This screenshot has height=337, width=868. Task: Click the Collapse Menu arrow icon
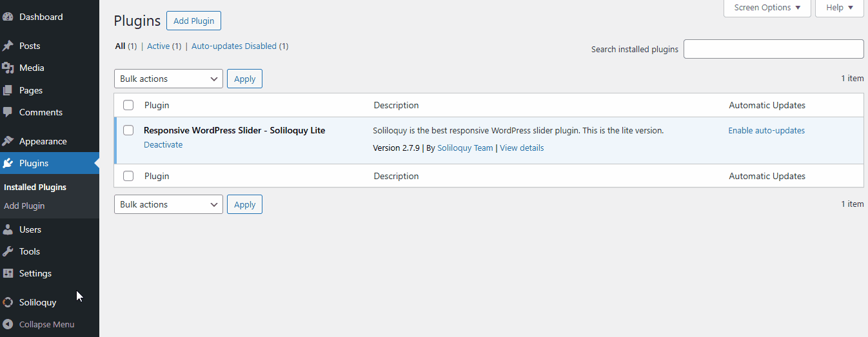point(8,324)
